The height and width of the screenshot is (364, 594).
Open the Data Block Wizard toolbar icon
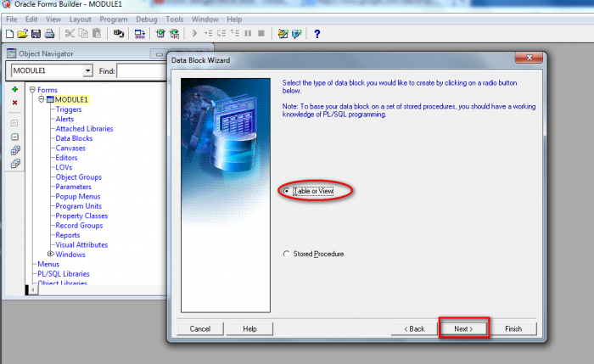click(283, 34)
